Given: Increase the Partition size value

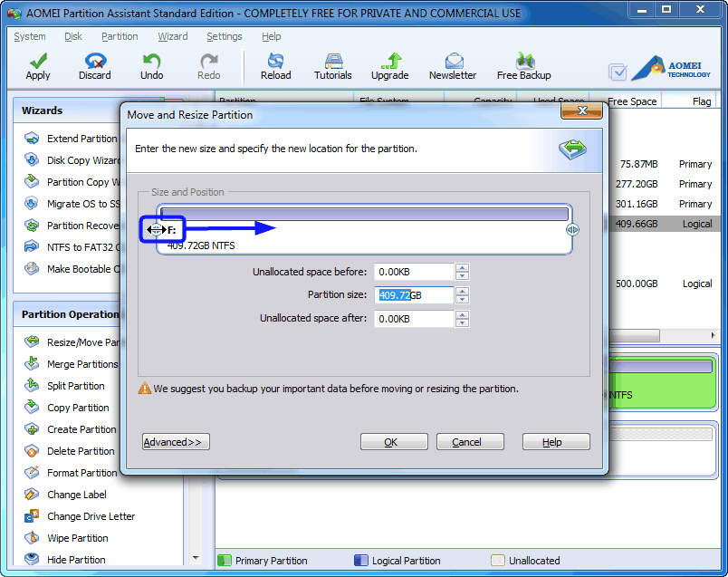Looking at the screenshot, I should click(462, 291).
